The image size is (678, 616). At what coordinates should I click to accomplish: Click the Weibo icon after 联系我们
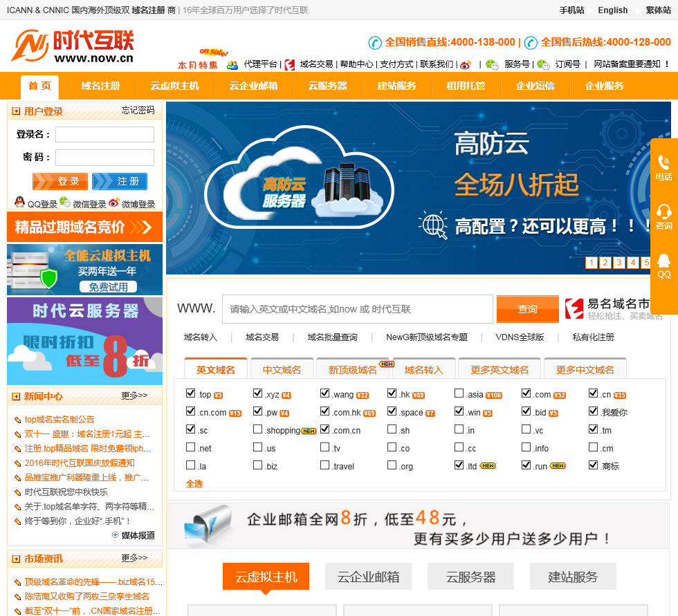click(x=466, y=65)
